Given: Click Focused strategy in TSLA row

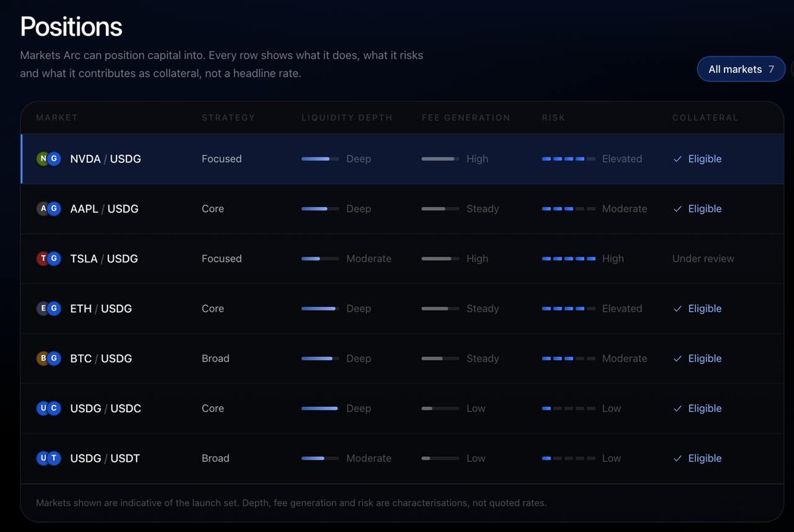Looking at the screenshot, I should pyautogui.click(x=221, y=259).
